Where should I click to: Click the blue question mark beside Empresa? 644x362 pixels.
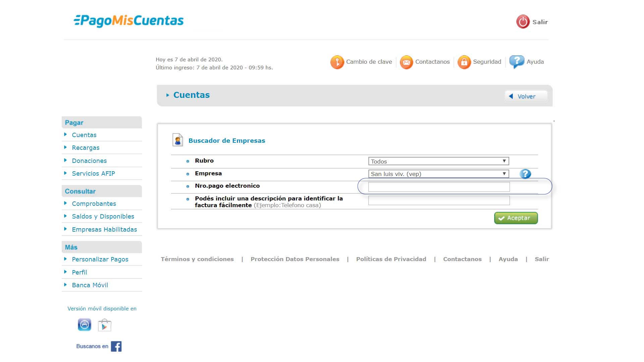click(x=525, y=174)
